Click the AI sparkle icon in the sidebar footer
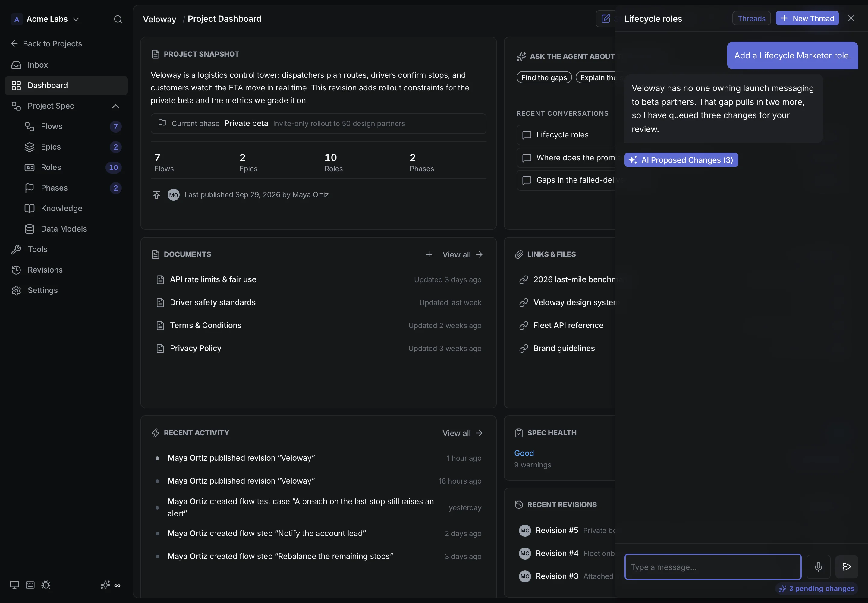 pos(105,585)
